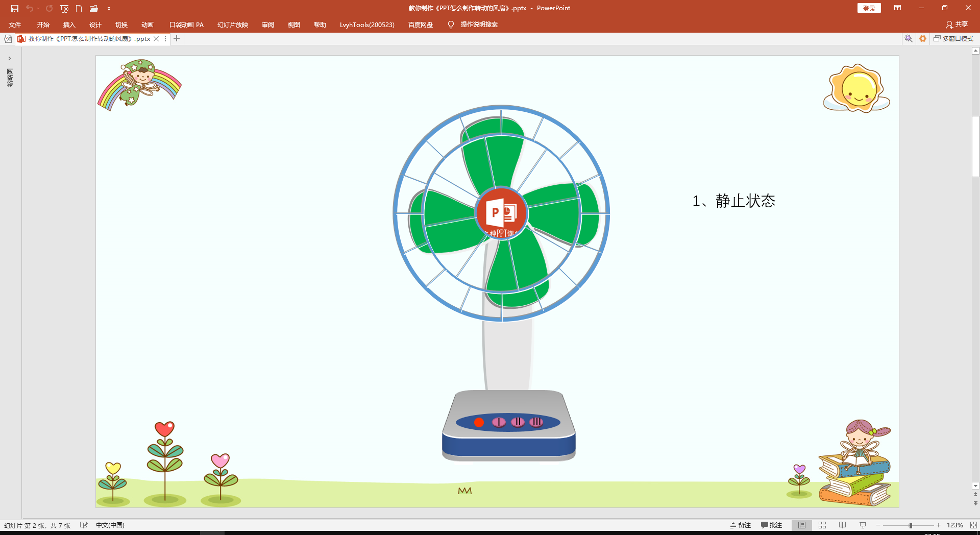The height and width of the screenshot is (535, 980).
Task: Select the 1、静止状态 text box
Action: pyautogui.click(x=733, y=201)
